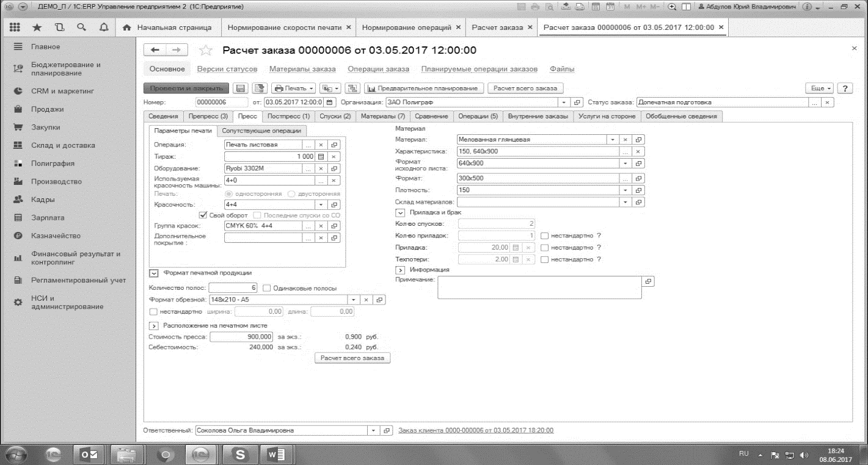Open the Favorites star in top bar
This screenshot has height=465, width=868.
pos(37,27)
